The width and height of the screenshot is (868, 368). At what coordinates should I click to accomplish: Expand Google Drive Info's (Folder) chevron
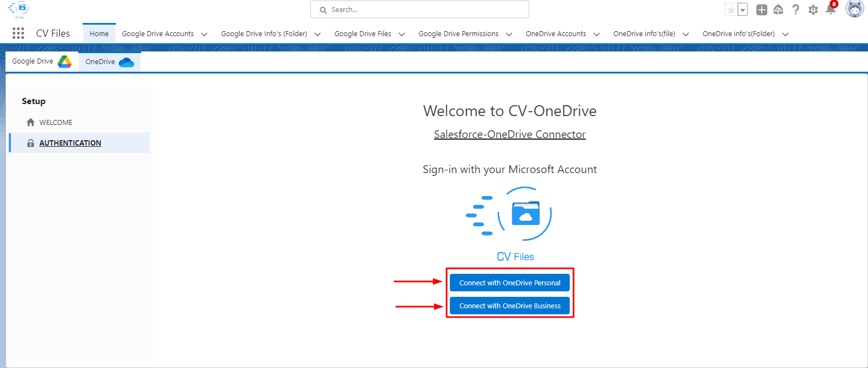pyautogui.click(x=317, y=34)
